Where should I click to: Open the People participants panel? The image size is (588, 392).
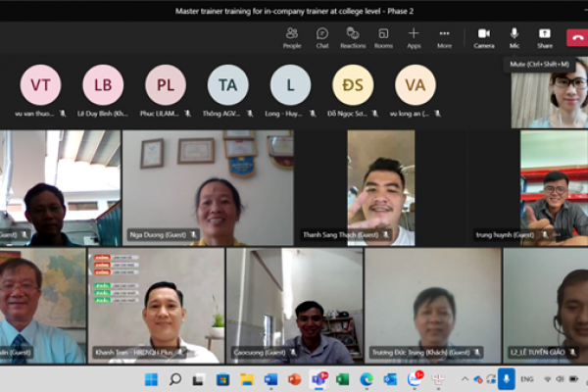click(292, 37)
